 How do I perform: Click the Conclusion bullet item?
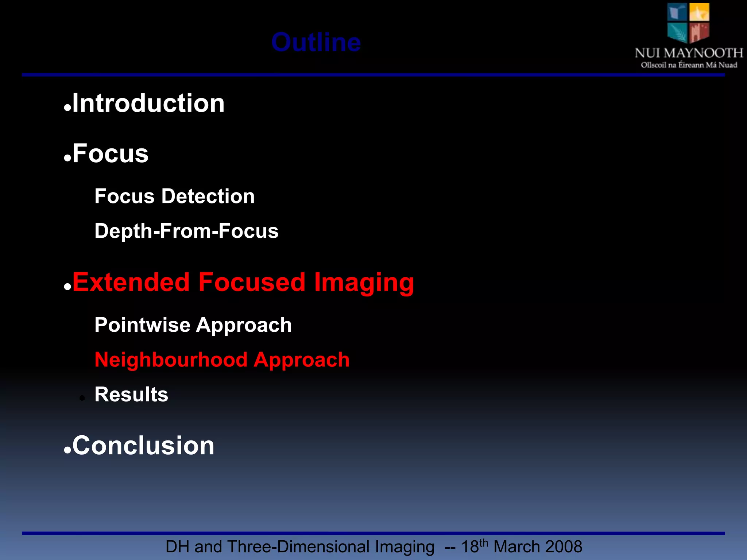coord(143,446)
